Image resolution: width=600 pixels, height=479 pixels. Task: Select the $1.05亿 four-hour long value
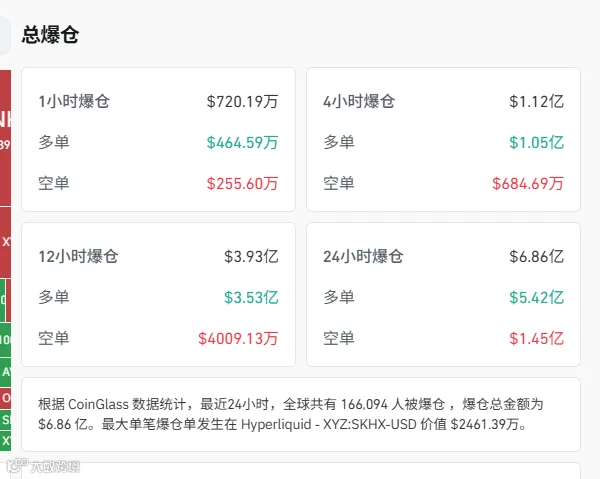click(x=536, y=142)
